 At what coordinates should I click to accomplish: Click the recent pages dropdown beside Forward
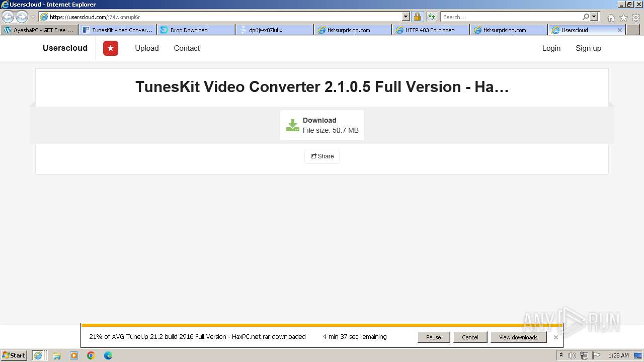click(x=33, y=17)
